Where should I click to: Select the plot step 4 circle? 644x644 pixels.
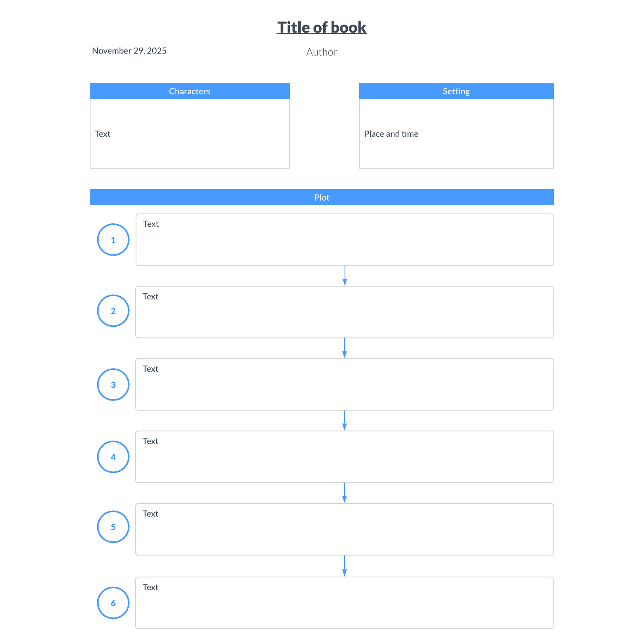(113, 457)
